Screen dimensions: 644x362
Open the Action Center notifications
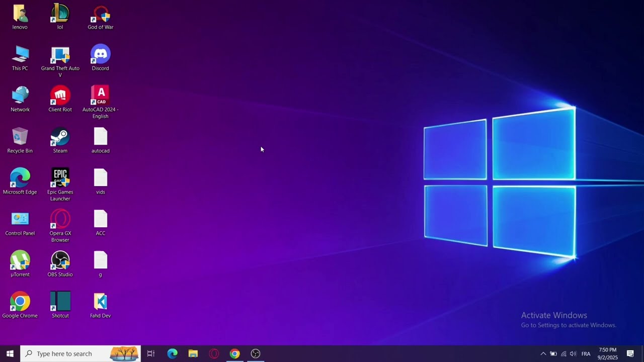coord(630,353)
